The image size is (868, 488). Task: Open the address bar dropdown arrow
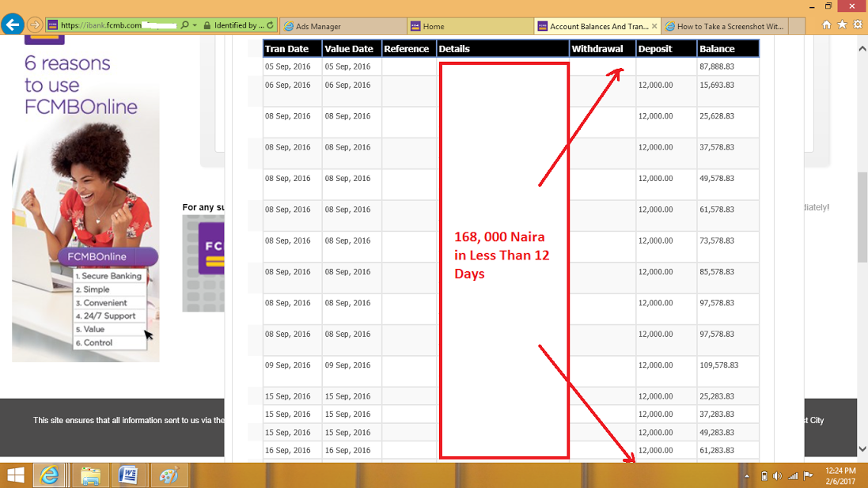tap(195, 25)
